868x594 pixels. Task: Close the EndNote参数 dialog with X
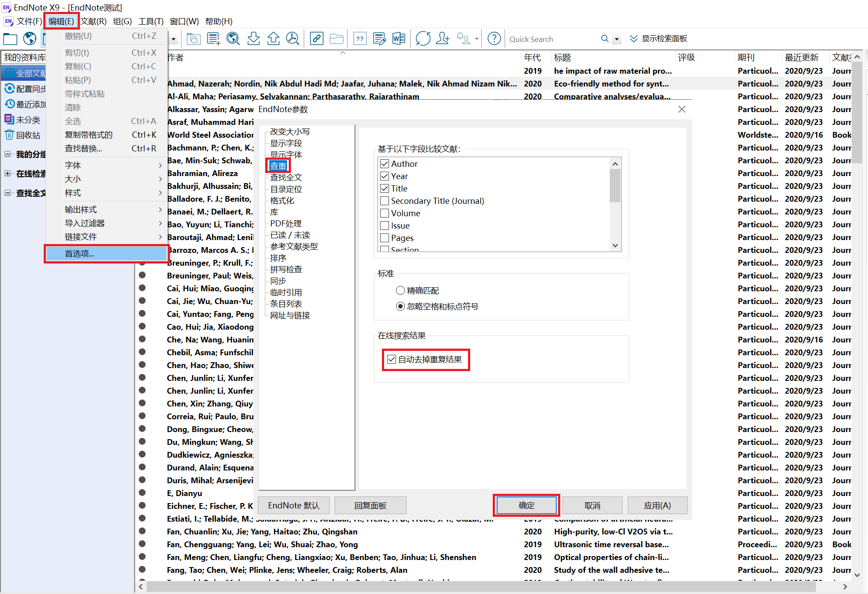[x=682, y=109]
